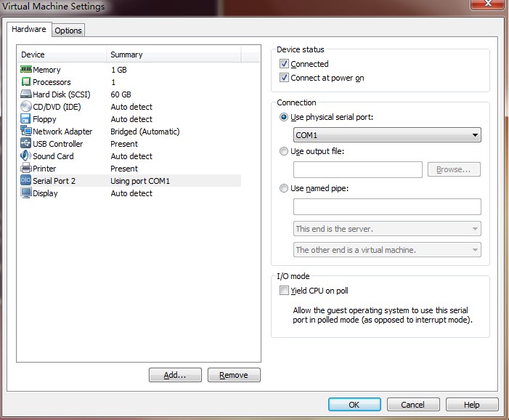Select the Memory row label
Screen dimensions: 509x420
tap(46, 70)
